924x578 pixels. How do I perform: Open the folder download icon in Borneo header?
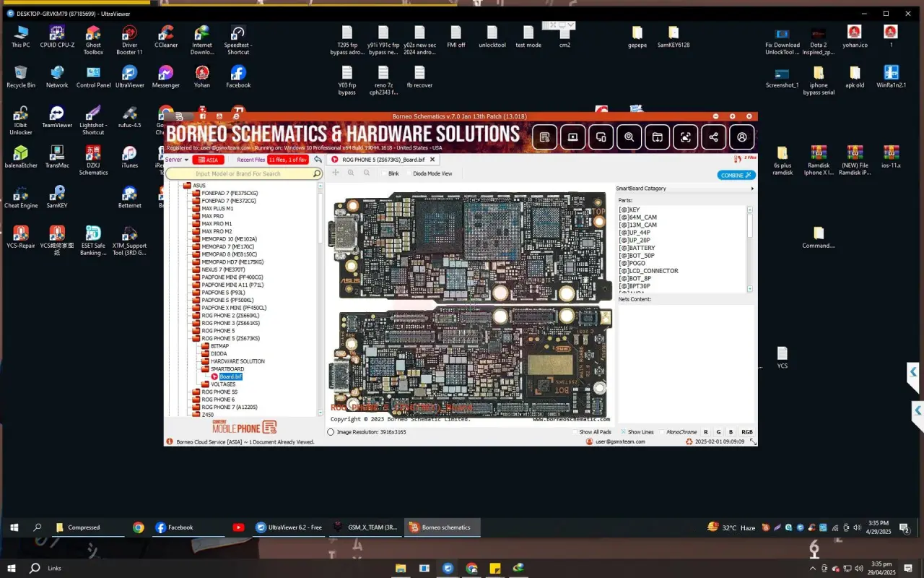pos(658,137)
